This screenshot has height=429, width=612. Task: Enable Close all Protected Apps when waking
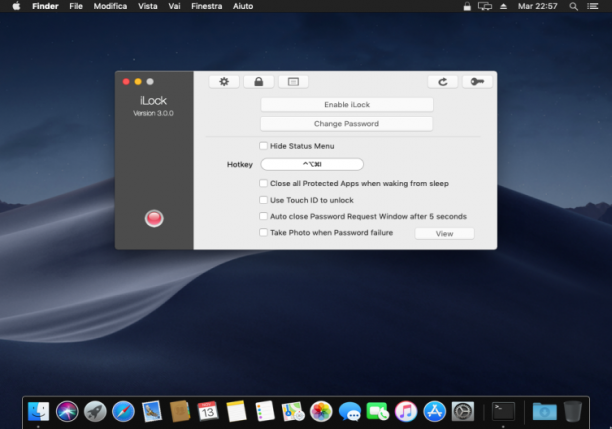tap(263, 183)
